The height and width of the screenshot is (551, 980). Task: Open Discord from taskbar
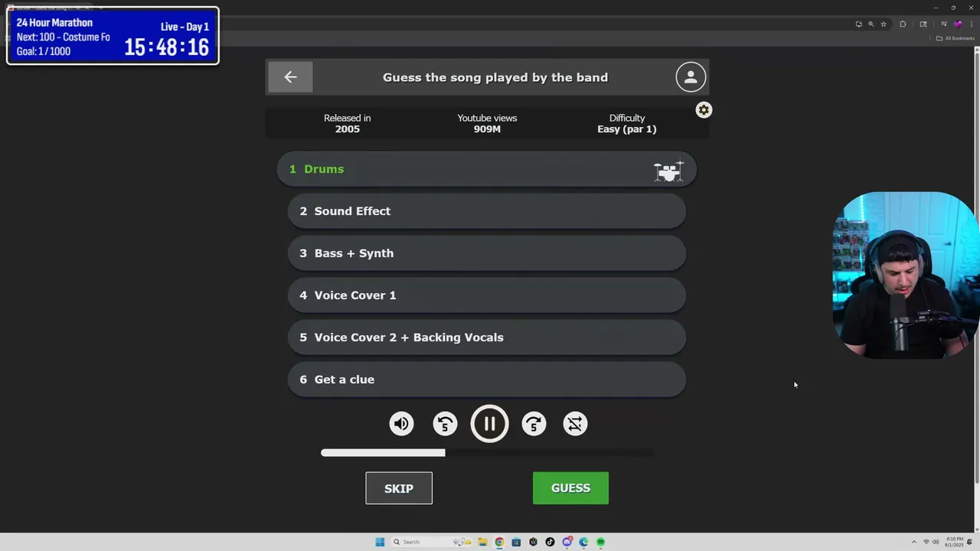(567, 542)
